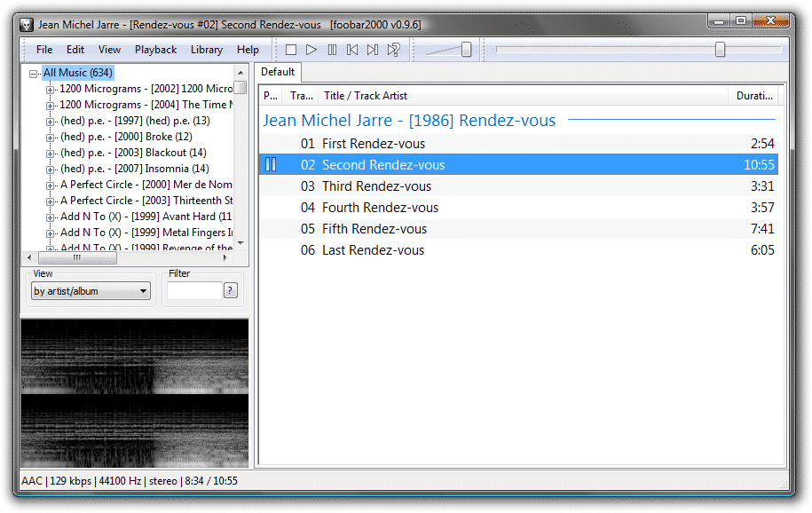Collapse the All Music (634) tree node
Screen dimensions: 812x513
33,72
